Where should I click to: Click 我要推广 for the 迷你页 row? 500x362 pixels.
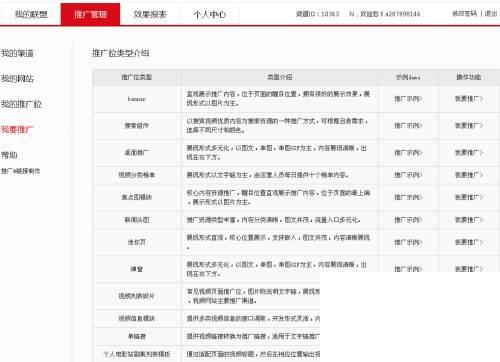pos(469,242)
